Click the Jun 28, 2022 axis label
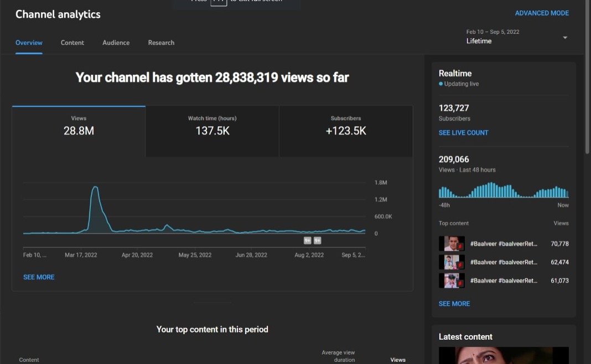Viewport: 591px width, 364px height. pyautogui.click(x=251, y=255)
